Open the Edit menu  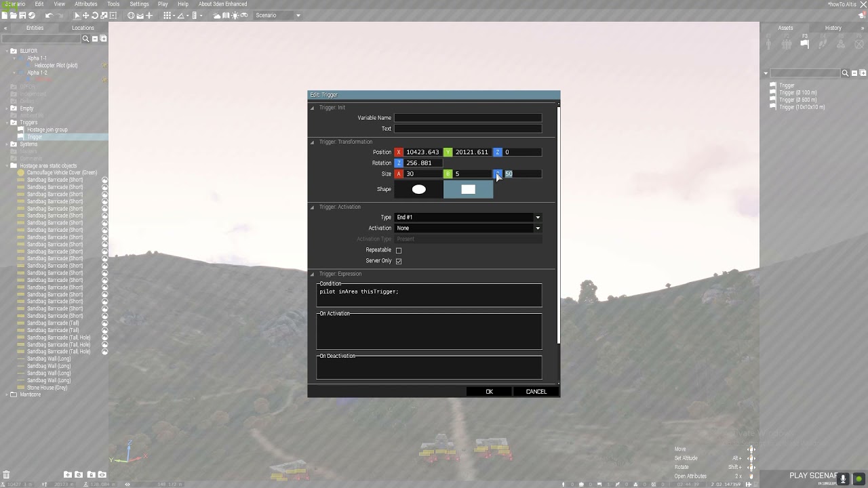coord(39,4)
